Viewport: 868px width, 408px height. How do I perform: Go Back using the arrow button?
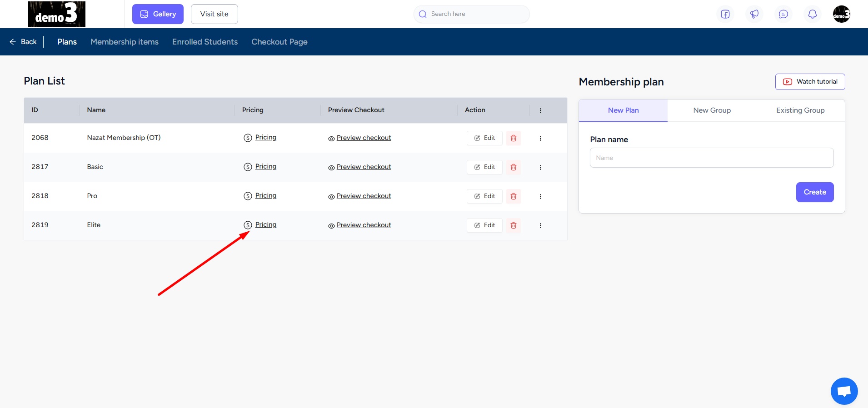[x=23, y=42]
